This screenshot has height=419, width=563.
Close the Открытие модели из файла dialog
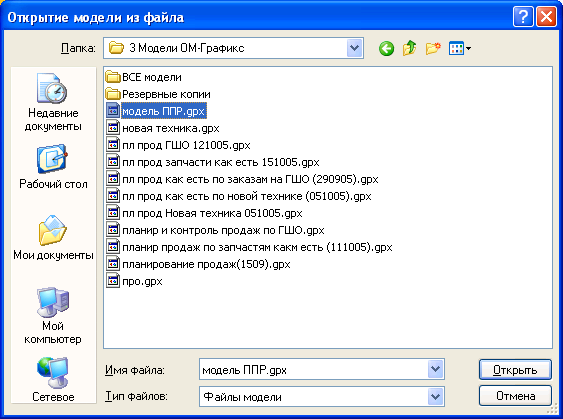tap(546, 17)
